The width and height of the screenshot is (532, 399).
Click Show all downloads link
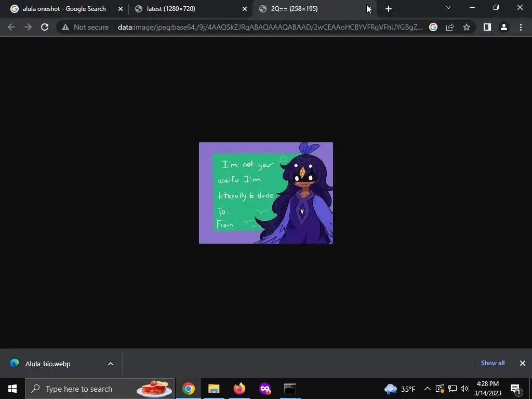(493, 363)
